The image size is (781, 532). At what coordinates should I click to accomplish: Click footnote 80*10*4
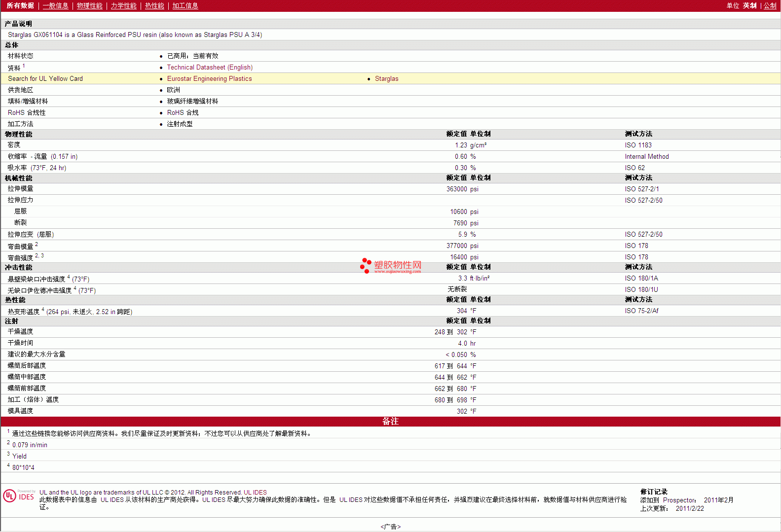pos(23,467)
